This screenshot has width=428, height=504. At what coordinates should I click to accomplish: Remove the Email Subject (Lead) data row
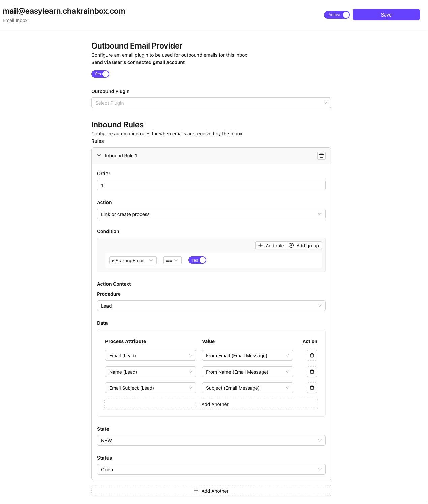[312, 388]
